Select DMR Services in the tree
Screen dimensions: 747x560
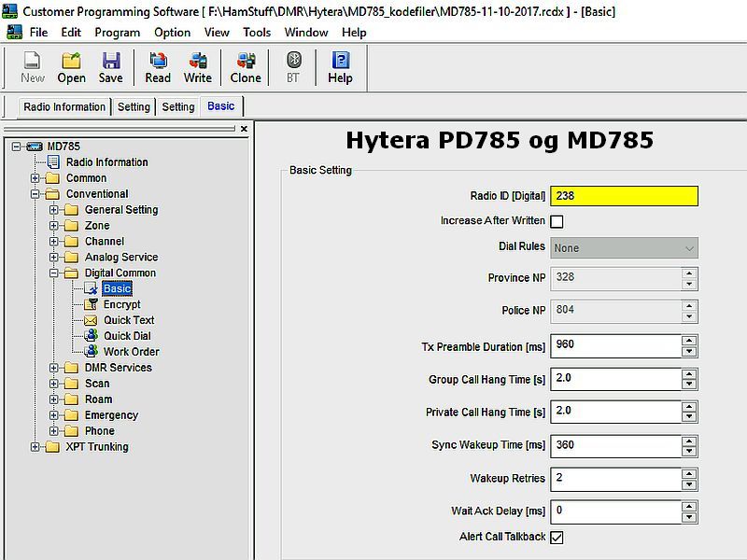[x=119, y=368]
